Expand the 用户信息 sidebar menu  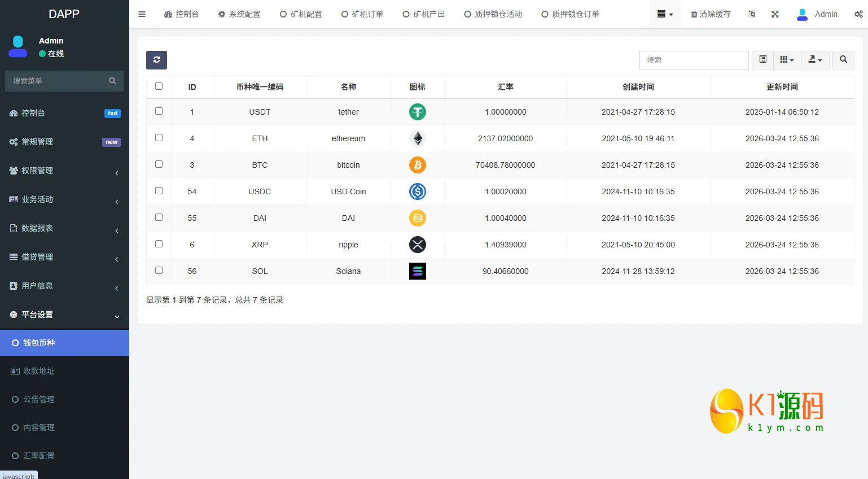point(64,286)
